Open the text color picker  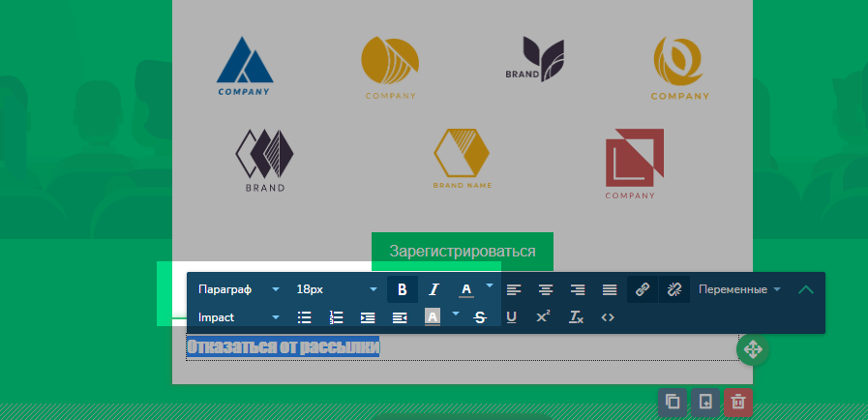point(465,289)
